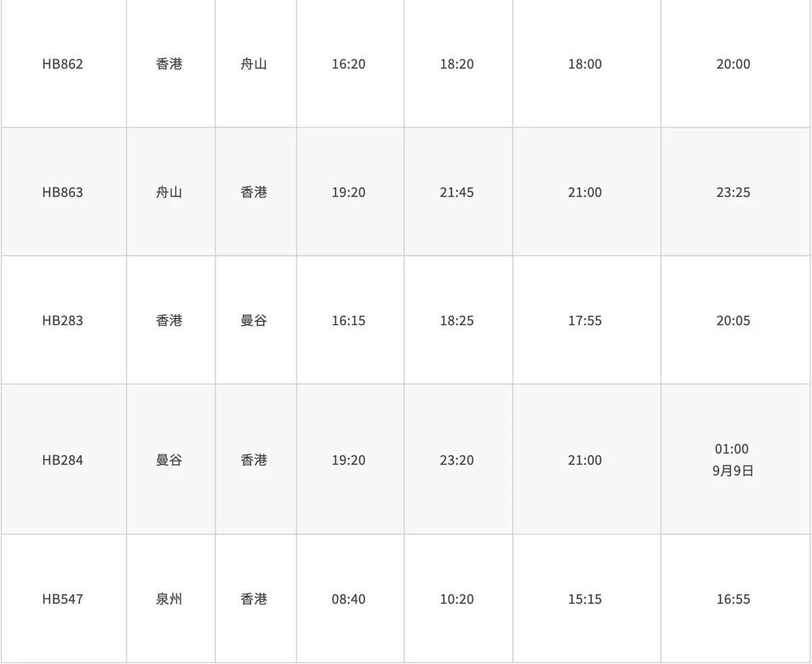The image size is (812, 664).
Task: Select origin 舟山 in HB863 row
Action: [169, 193]
